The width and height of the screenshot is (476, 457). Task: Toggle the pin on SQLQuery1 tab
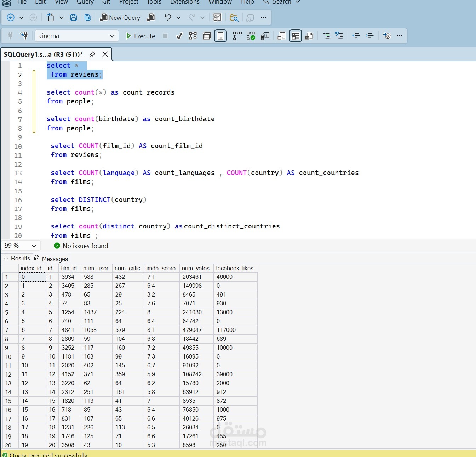tap(93, 54)
